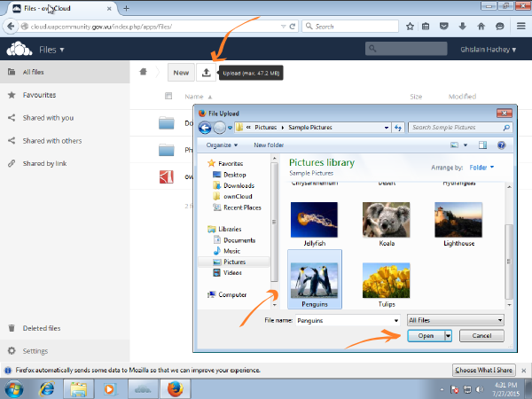
Task: Bookmark this page with star icon
Action: 410,26
